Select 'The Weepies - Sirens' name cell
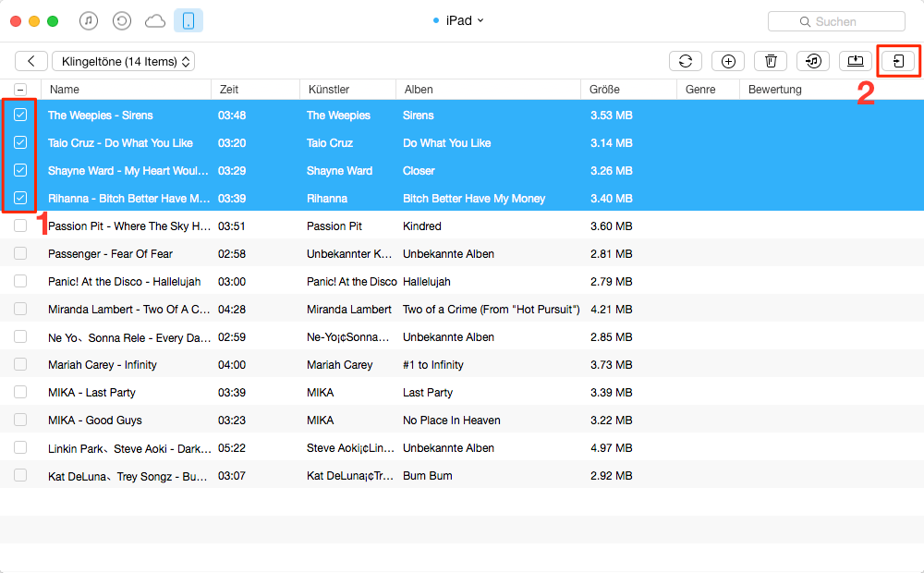The image size is (924, 573). pyautogui.click(x=100, y=116)
